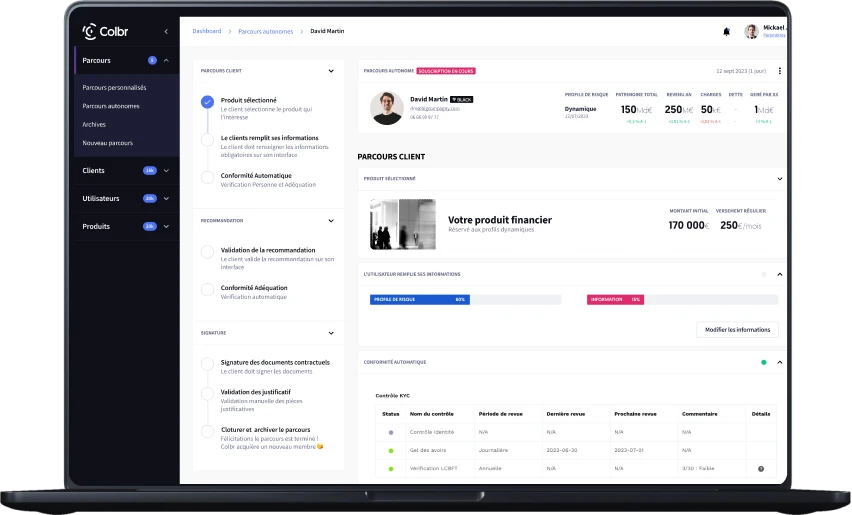The height and width of the screenshot is (515, 852).
Task: Click the BLACK badge next to David Martin
Action: click(462, 99)
